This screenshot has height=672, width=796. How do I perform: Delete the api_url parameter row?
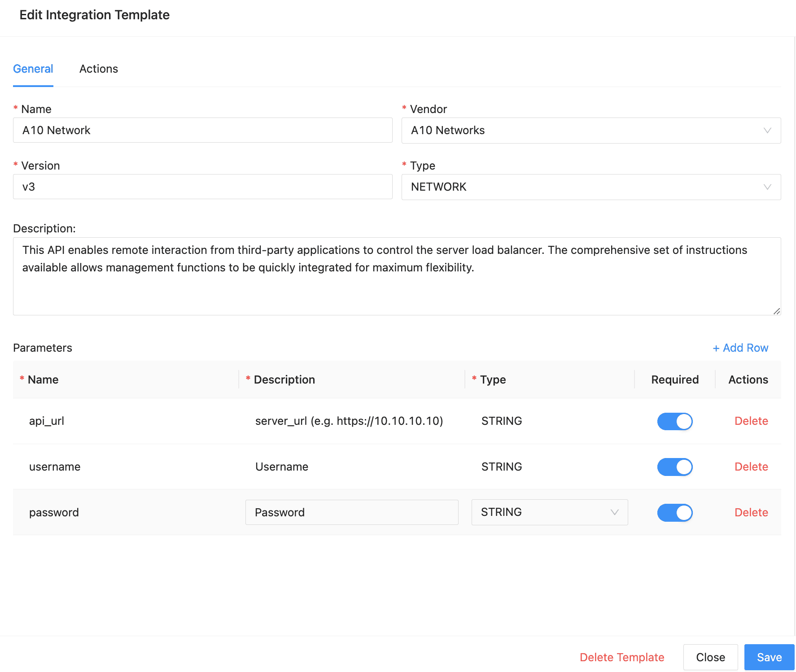751,421
